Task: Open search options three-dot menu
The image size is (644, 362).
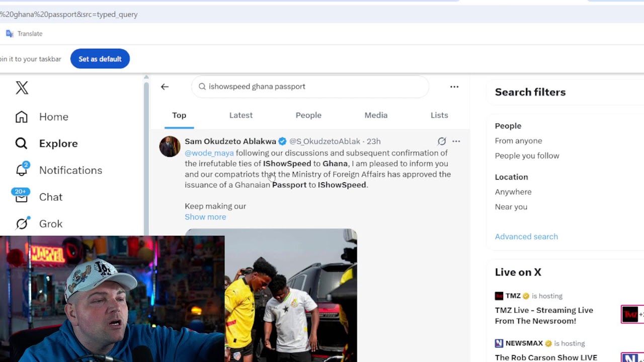Action: [454, 86]
